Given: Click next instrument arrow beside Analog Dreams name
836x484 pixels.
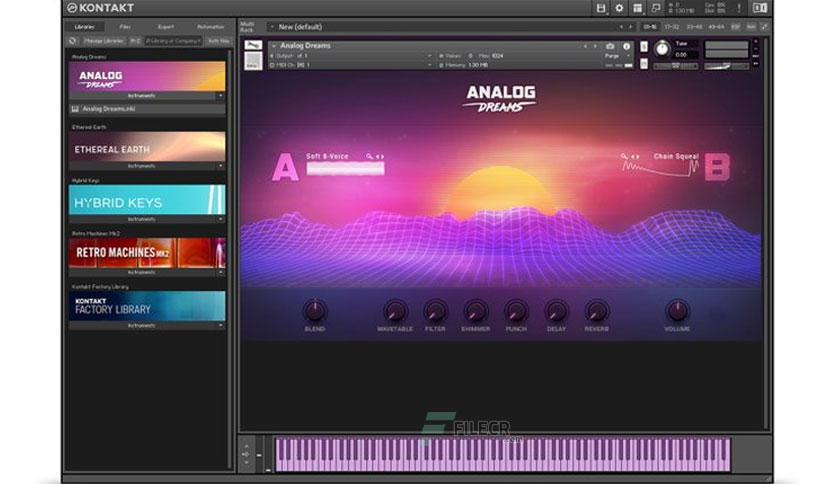Looking at the screenshot, I should pyautogui.click(x=595, y=46).
